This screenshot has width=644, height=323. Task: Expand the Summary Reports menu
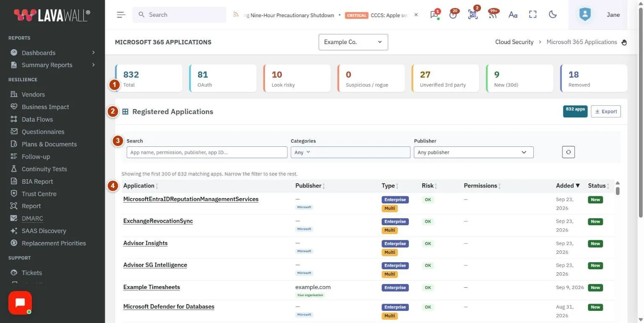tap(52, 65)
